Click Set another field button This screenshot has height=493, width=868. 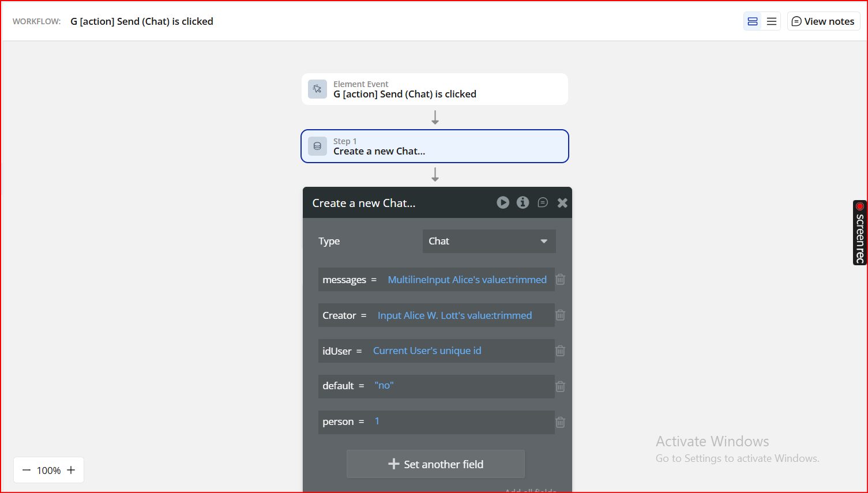(x=435, y=464)
